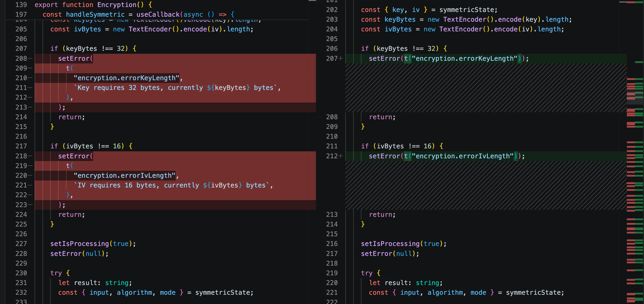
Task: Click the minus marker beside removed line 213
Action: pyautogui.click(x=30, y=107)
